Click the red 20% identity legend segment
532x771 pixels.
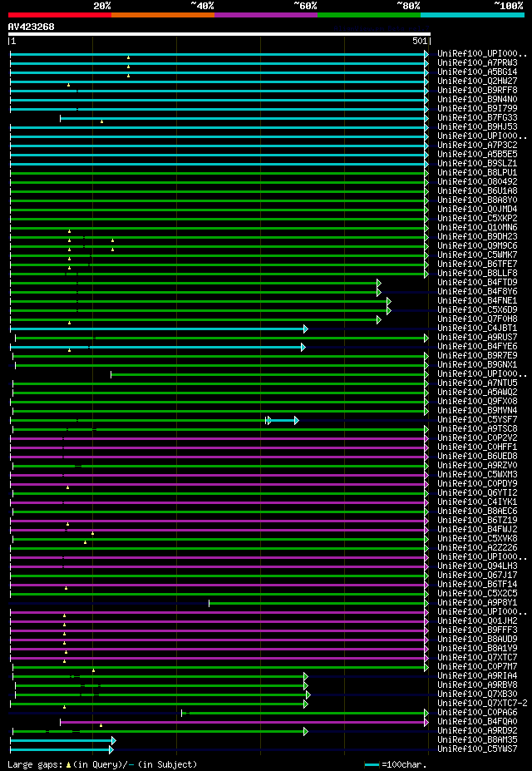60,15
